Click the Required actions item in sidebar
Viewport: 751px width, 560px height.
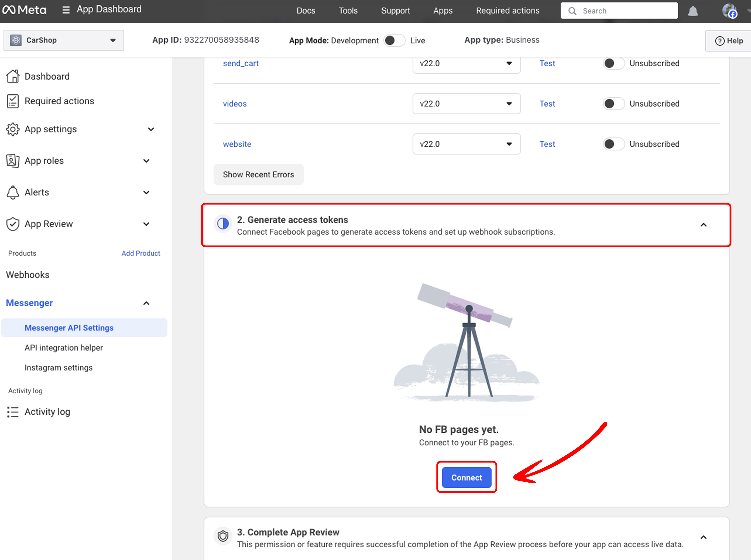(x=59, y=101)
